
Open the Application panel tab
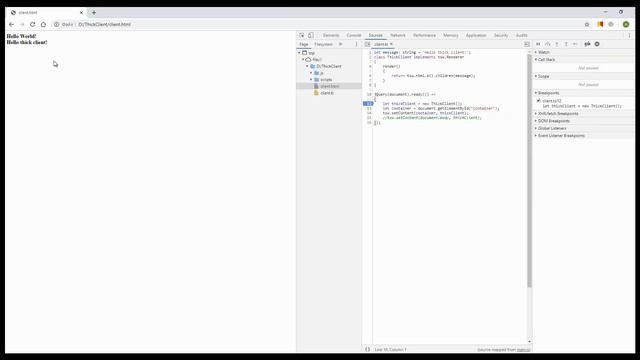click(x=476, y=36)
